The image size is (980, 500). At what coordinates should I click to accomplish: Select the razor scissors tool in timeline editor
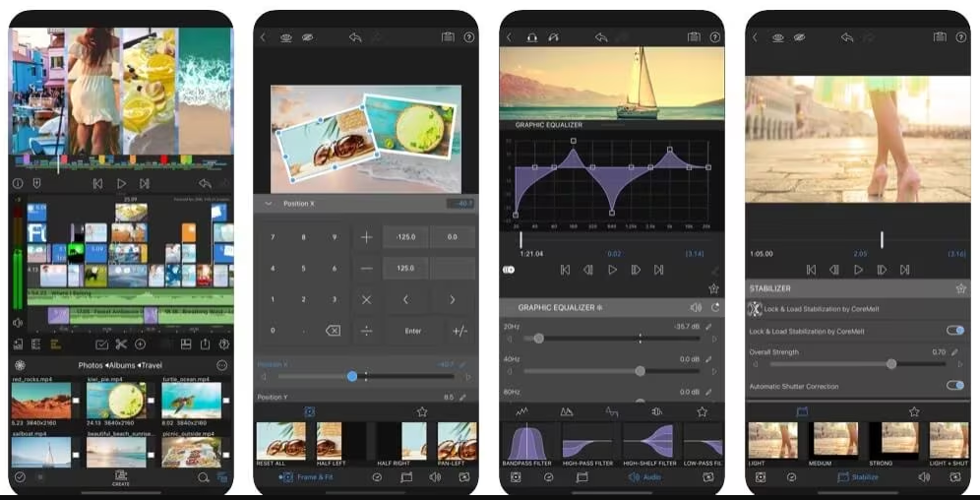[121, 344]
